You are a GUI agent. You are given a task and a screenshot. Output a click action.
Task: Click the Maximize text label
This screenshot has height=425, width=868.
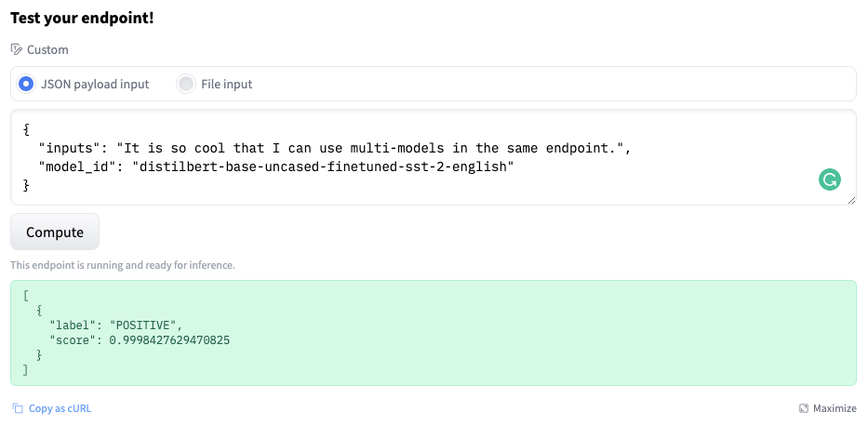pos(835,408)
